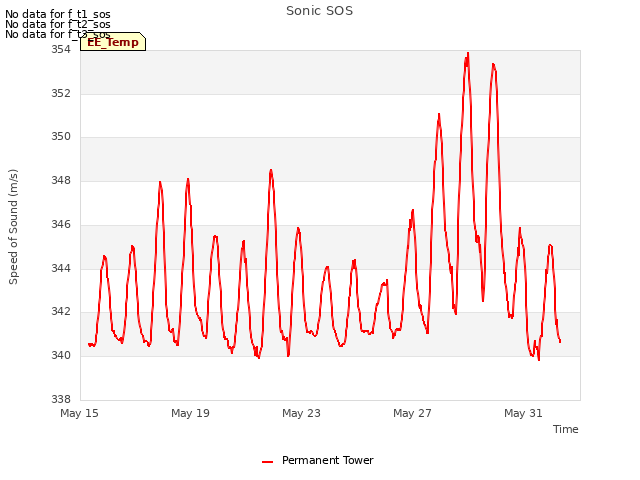Click the May 23 x-axis tick label
The width and height of the screenshot is (640, 480).
pyautogui.click(x=301, y=413)
